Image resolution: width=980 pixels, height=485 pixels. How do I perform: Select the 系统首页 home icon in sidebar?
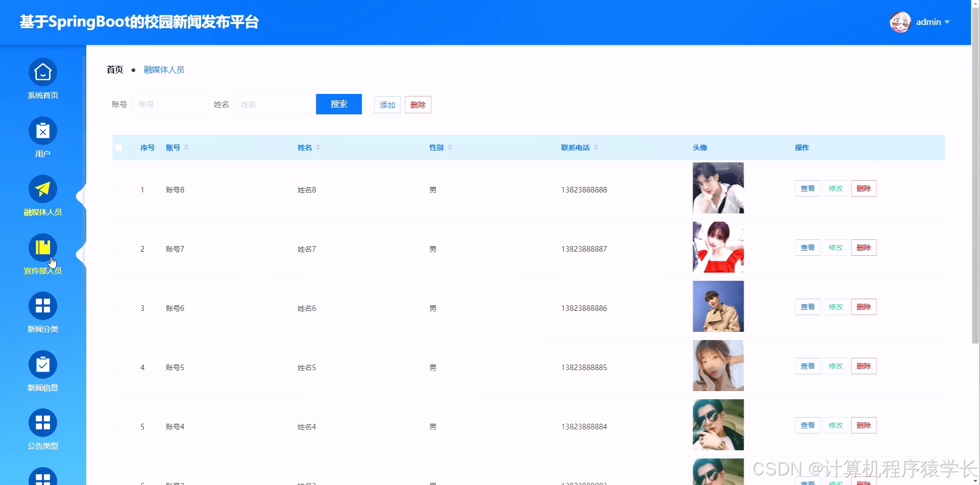click(x=42, y=73)
